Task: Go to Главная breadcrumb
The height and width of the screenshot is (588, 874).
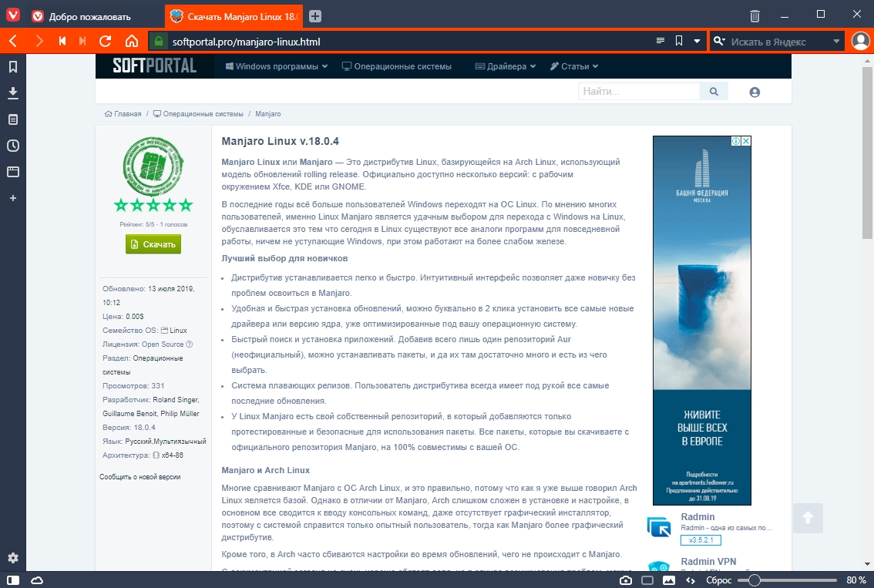Action: tap(123, 114)
